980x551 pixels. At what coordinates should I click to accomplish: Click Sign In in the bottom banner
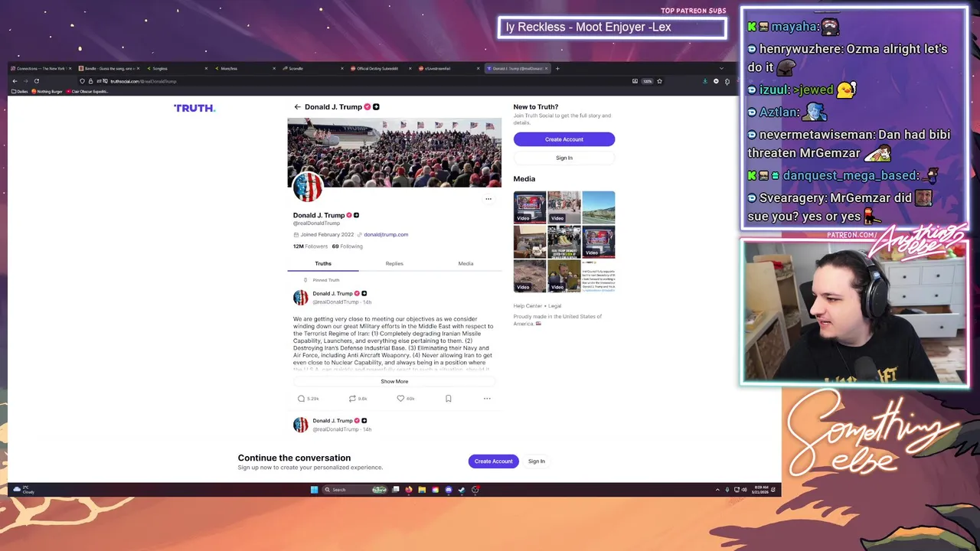pos(537,461)
